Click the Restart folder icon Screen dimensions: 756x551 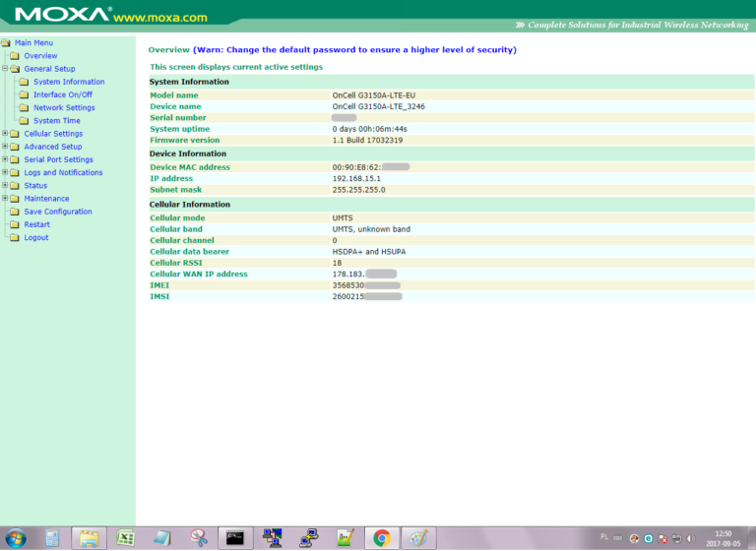15,224
